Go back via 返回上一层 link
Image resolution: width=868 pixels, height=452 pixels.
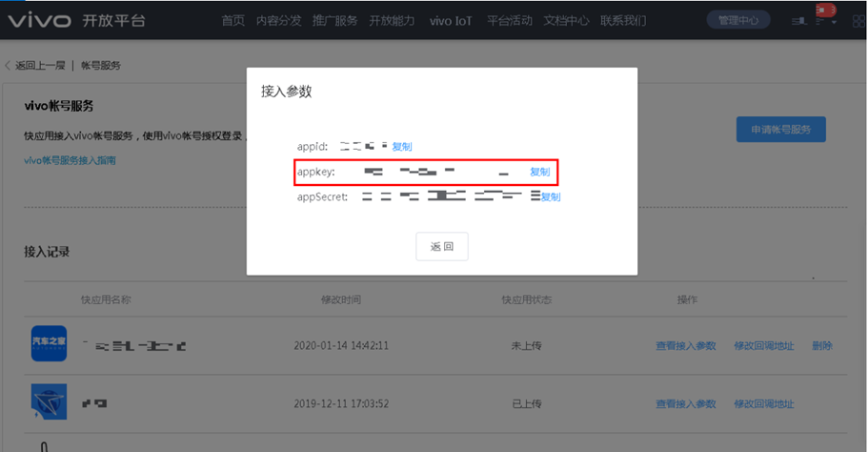pos(36,66)
